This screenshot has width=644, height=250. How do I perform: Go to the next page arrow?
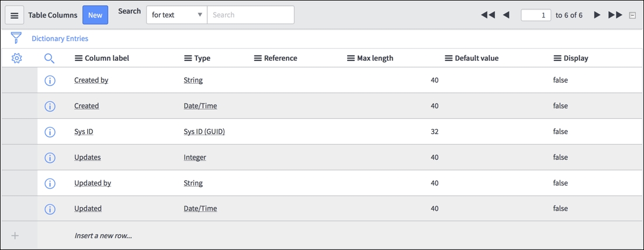[597, 15]
